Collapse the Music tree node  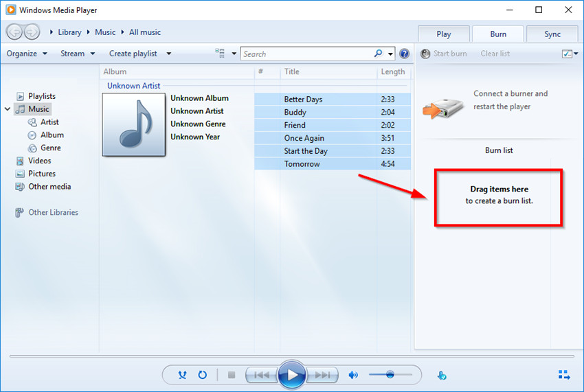8,109
